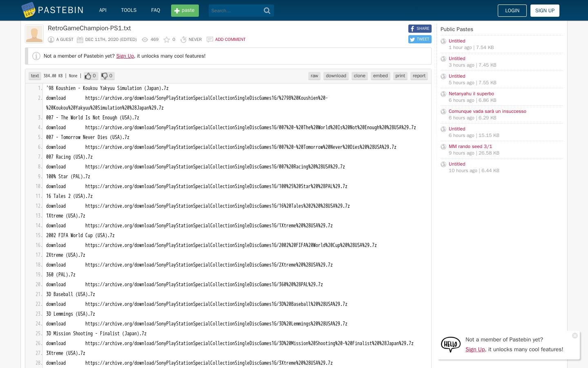Click the text syntax label
This screenshot has height=368, width=588.
pyautogui.click(x=35, y=76)
